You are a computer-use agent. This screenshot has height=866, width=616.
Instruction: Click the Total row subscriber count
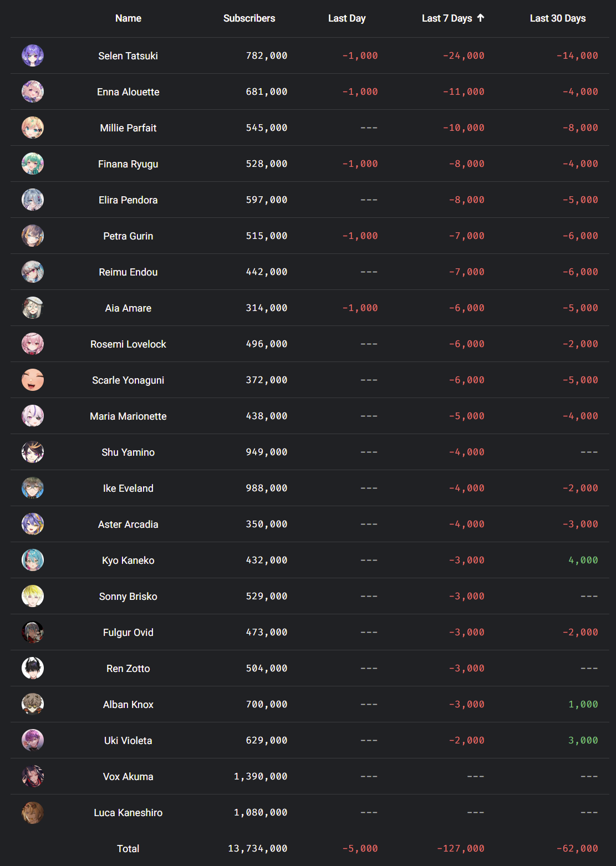258,848
